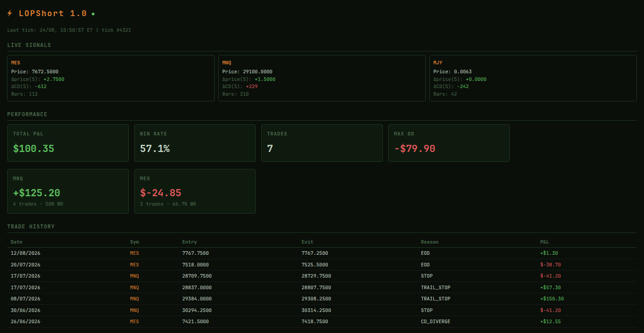Click the P&L value +$57.30
This screenshot has height=333, width=644.
551,287
